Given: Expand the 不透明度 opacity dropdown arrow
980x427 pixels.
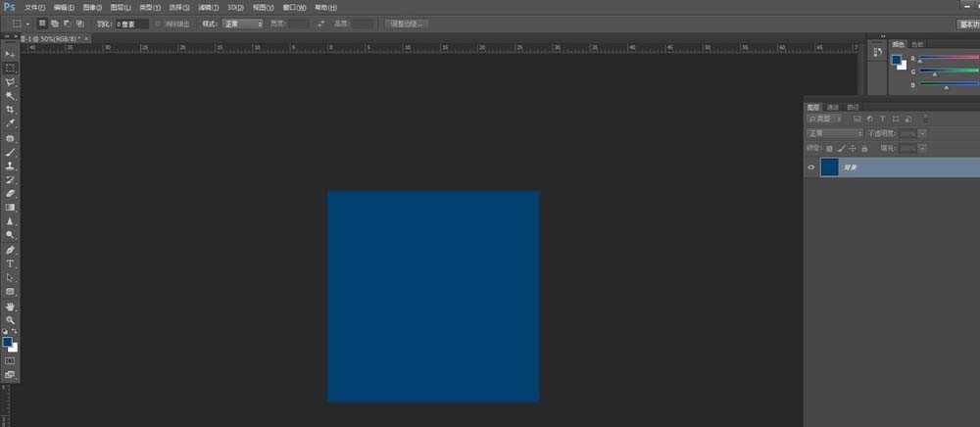Looking at the screenshot, I should 922,133.
